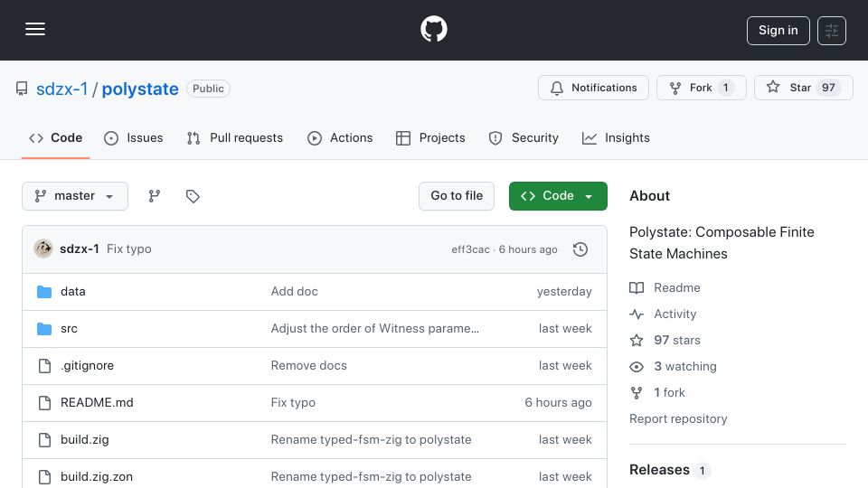This screenshot has height=488, width=868.
Task: Open build.zig.zon row rename commit message
Action: point(371,477)
